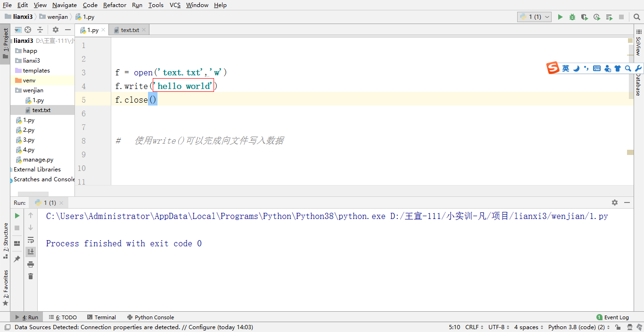The height and width of the screenshot is (332, 644).
Task: Close the text.txt editor tab
Action: pos(144,30)
